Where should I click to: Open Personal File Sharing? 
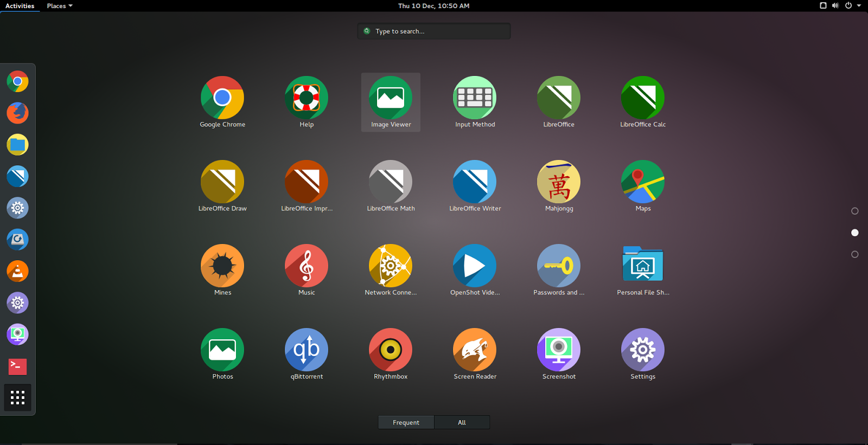point(643,264)
